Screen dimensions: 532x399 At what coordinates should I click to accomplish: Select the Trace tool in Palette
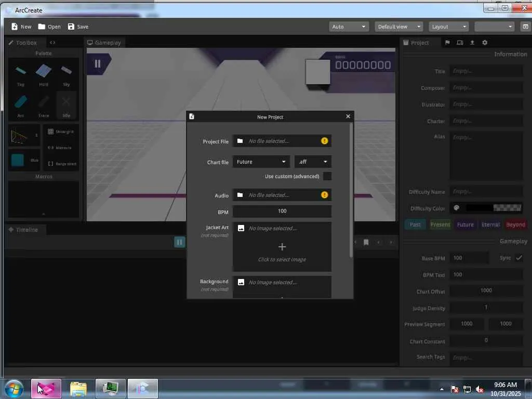(44, 106)
